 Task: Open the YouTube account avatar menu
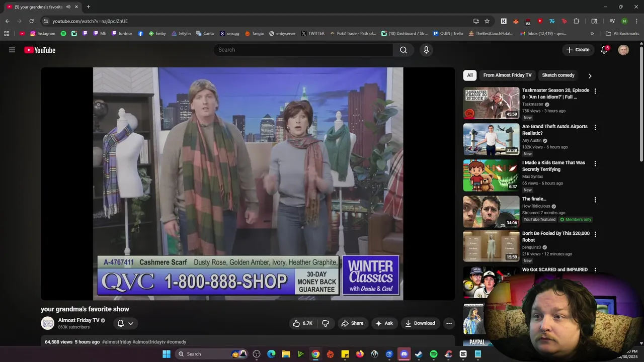623,50
